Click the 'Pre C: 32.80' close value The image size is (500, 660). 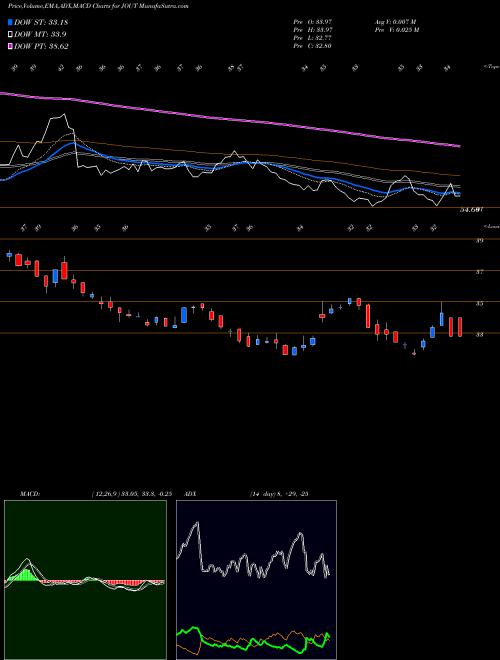pos(313,46)
